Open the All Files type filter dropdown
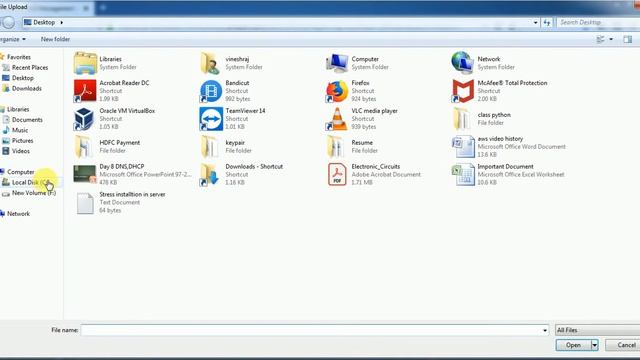640x360 pixels. pyautogui.click(x=598, y=330)
